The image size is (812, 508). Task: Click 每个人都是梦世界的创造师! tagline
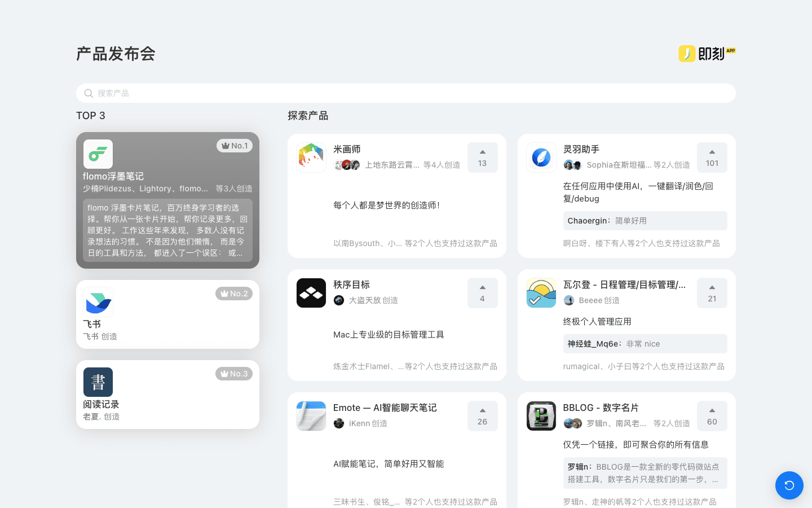387,205
